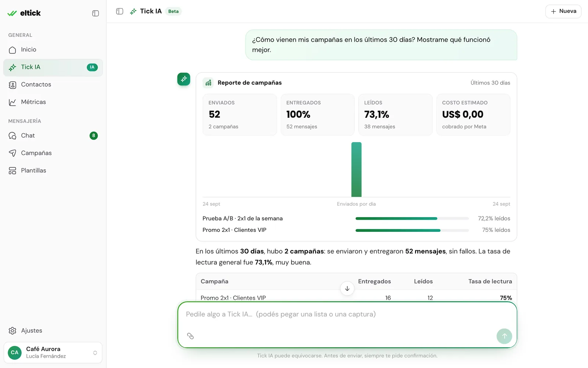Click the bar chart icon in Reporte de campañas
Image resolution: width=588 pixels, height=368 pixels.
pos(208,83)
